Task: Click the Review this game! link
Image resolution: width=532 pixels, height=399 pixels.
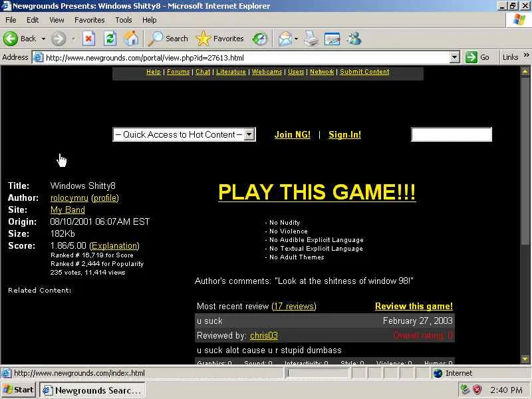Action: coord(414,306)
